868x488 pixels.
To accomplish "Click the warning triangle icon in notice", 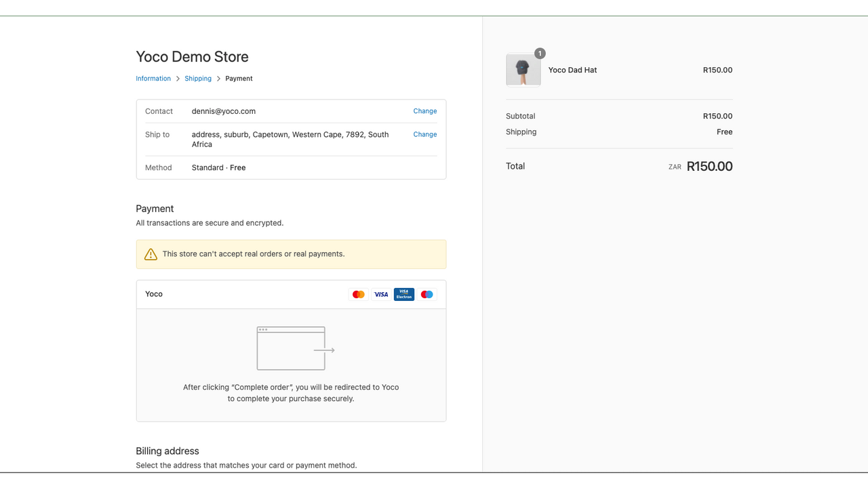I will tap(151, 254).
